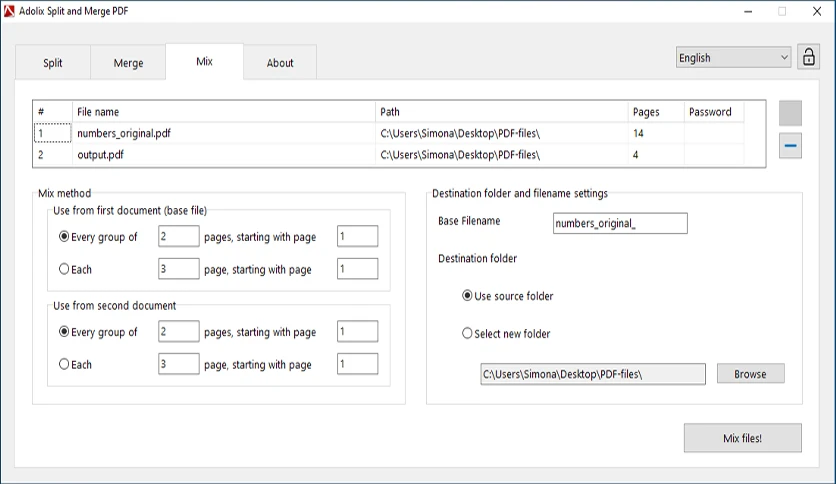The width and height of the screenshot is (836, 484).
Task: Select the output.pdf file row
Action: coord(389,155)
